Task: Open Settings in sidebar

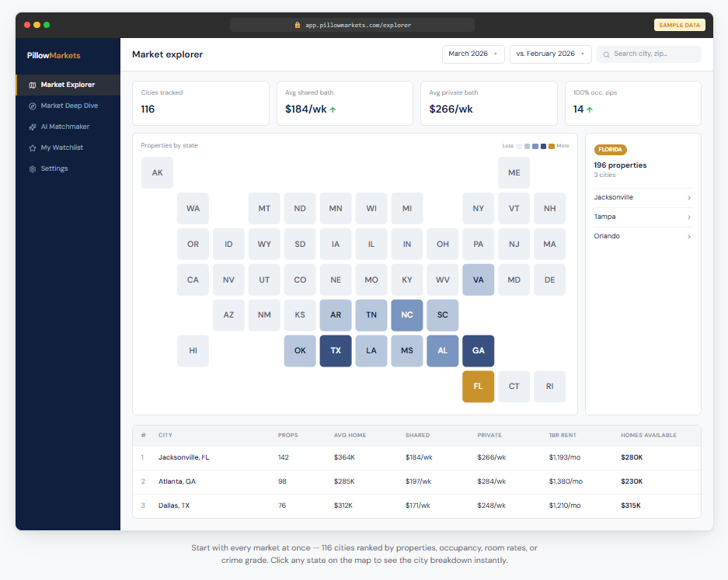Action: click(x=68, y=168)
